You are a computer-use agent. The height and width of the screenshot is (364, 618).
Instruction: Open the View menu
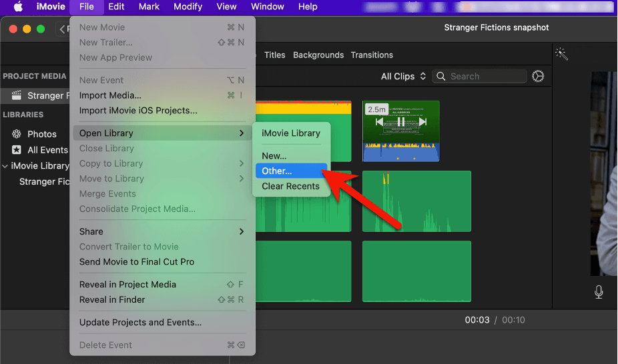pos(226,7)
